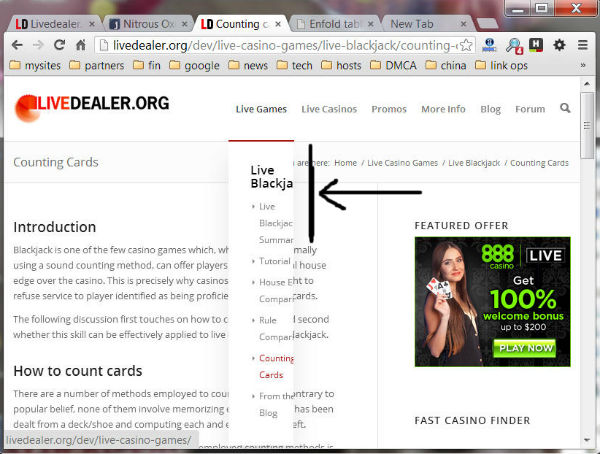Click the browser back arrow
The image size is (600, 454).
click(x=17, y=45)
